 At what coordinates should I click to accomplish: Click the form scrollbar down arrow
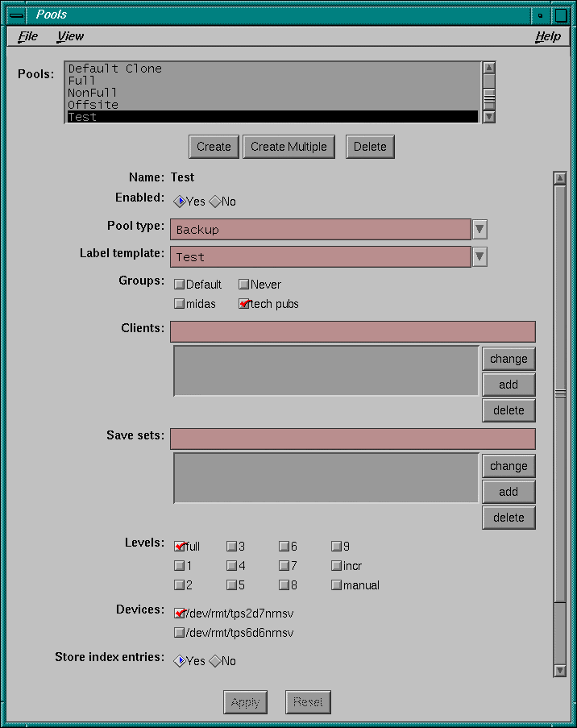click(560, 670)
